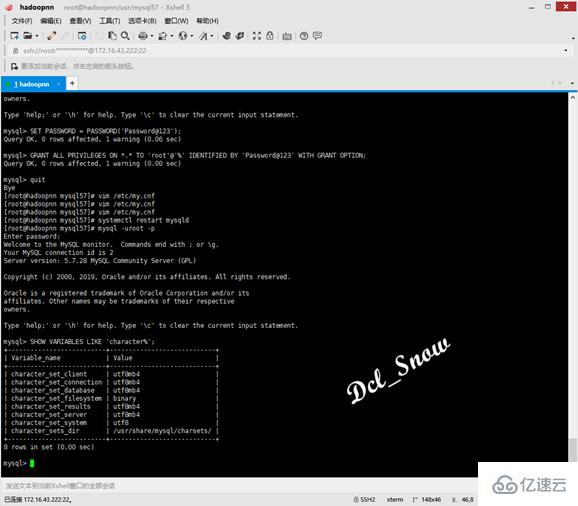This screenshot has height=506, width=578.
Task: Click '/usr/share/mysql/charsets/' value
Action: pos(162,431)
